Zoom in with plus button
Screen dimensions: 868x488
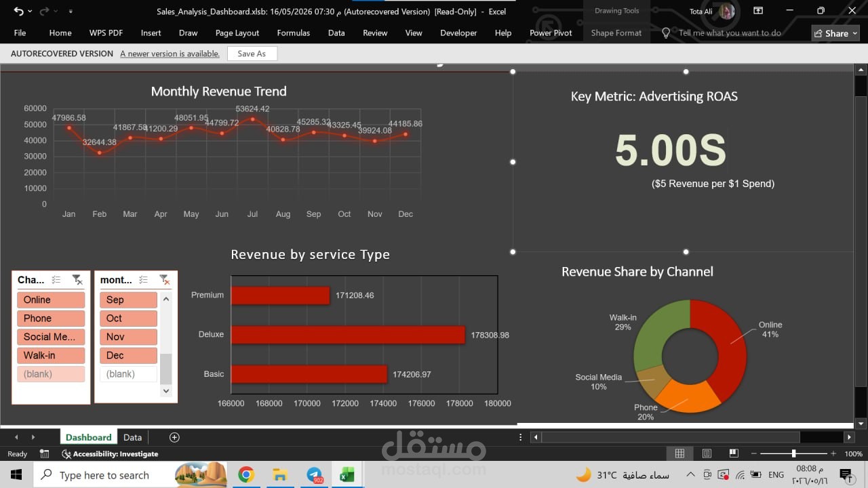click(x=833, y=453)
